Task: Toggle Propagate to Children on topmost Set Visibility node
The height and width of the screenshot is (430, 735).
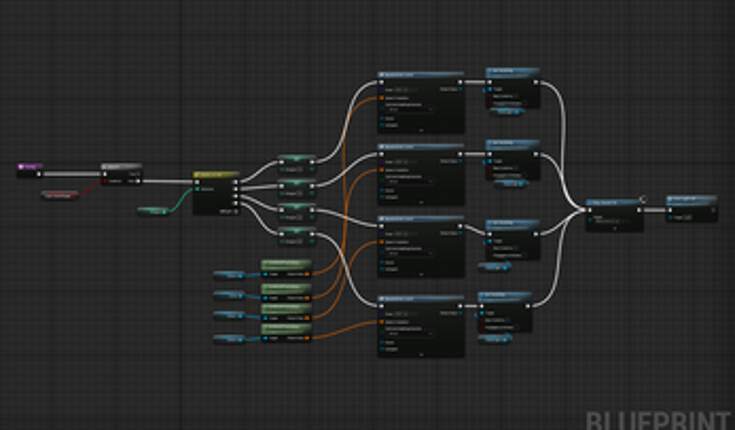Action: [524, 103]
